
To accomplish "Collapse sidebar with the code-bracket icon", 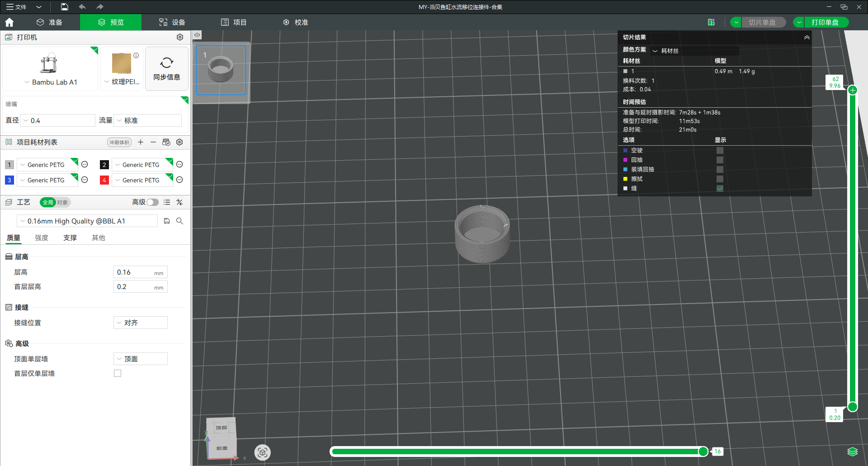I will (197, 35).
